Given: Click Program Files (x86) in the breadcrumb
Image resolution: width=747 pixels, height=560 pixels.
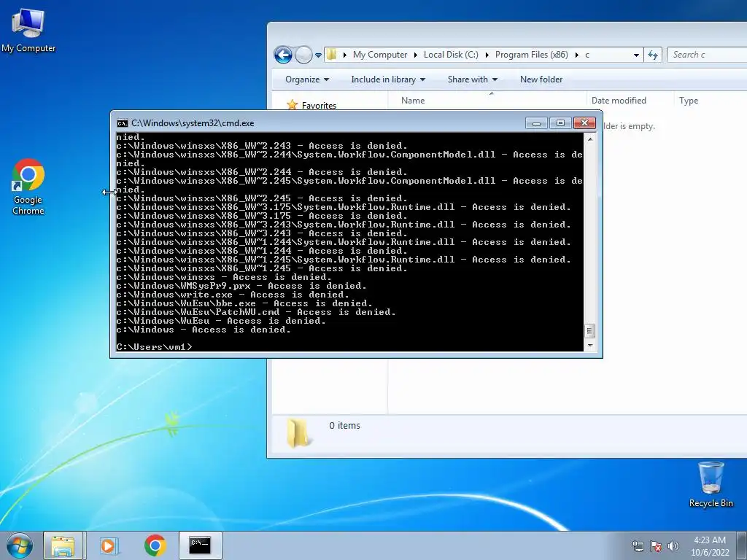Looking at the screenshot, I should tap(531, 55).
